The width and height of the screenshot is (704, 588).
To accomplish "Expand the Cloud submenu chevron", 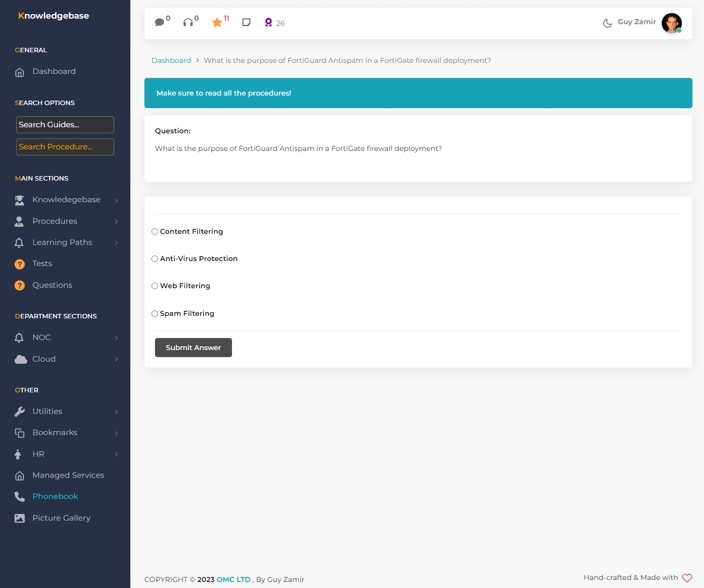I will (x=116, y=359).
